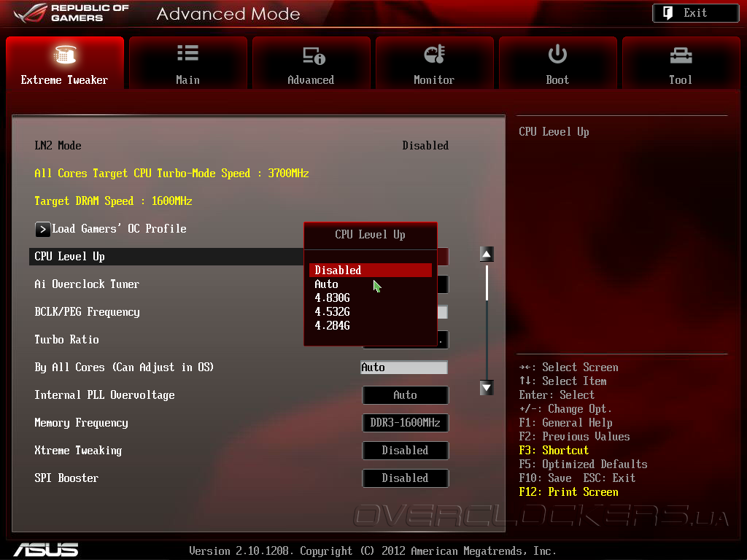Click the SPI Booster label

66,478
